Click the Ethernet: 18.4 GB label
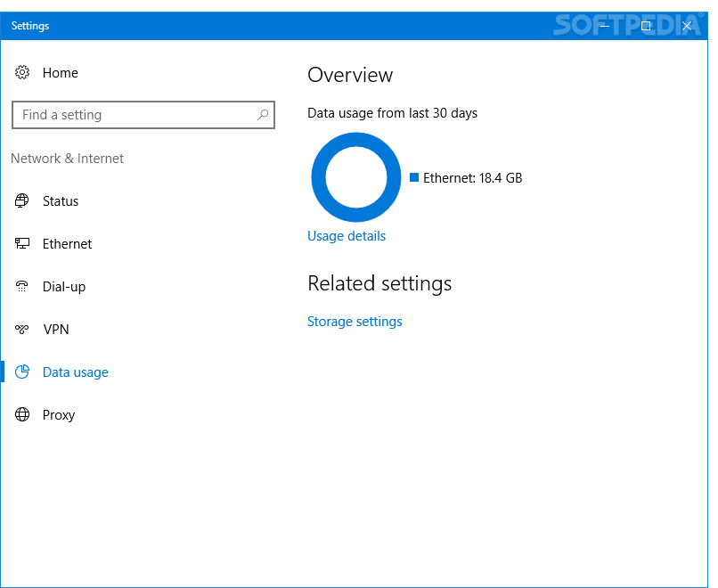 (472, 177)
